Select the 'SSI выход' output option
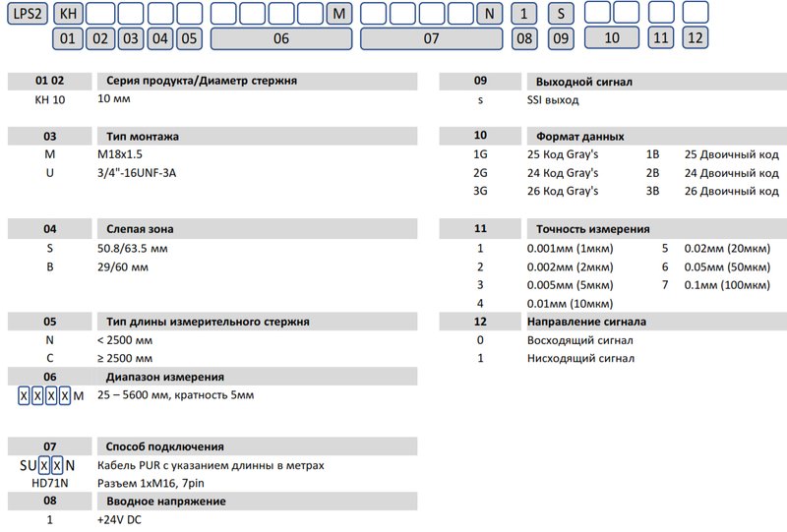Image resolution: width=787 pixels, height=532 pixels. (x=553, y=100)
